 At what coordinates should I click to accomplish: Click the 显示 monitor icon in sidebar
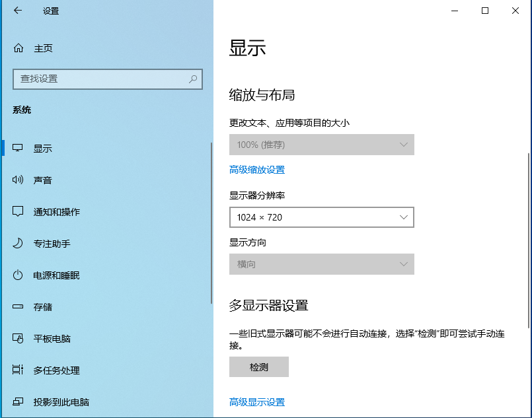coord(18,148)
